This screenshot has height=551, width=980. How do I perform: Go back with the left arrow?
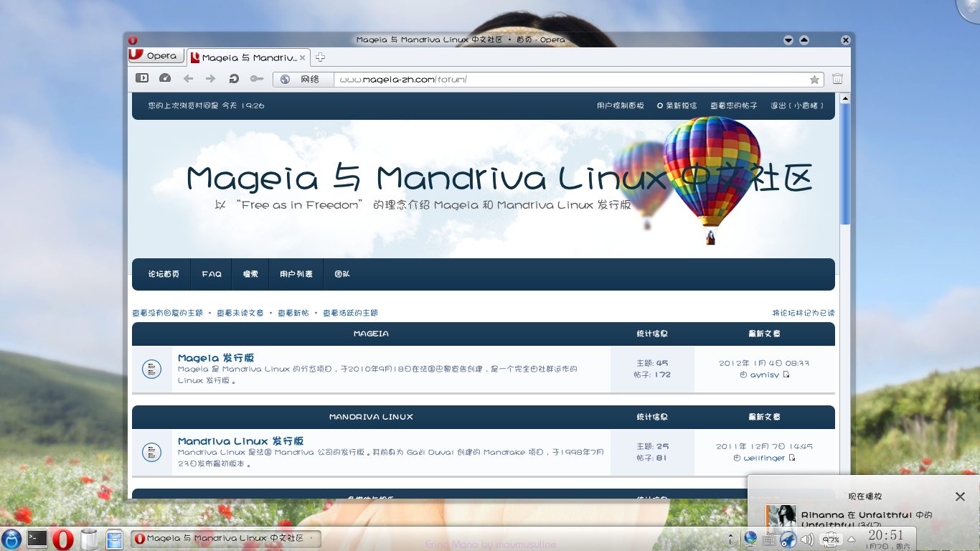pos(188,79)
